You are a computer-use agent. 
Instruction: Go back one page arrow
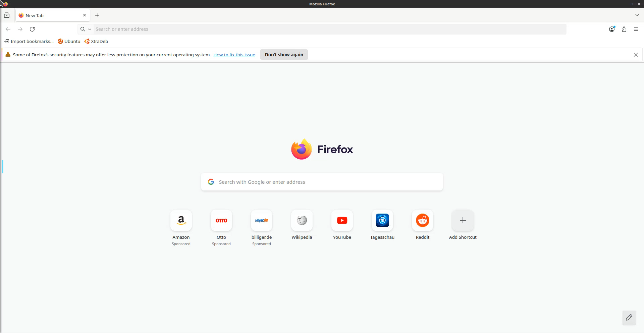pyautogui.click(x=8, y=29)
